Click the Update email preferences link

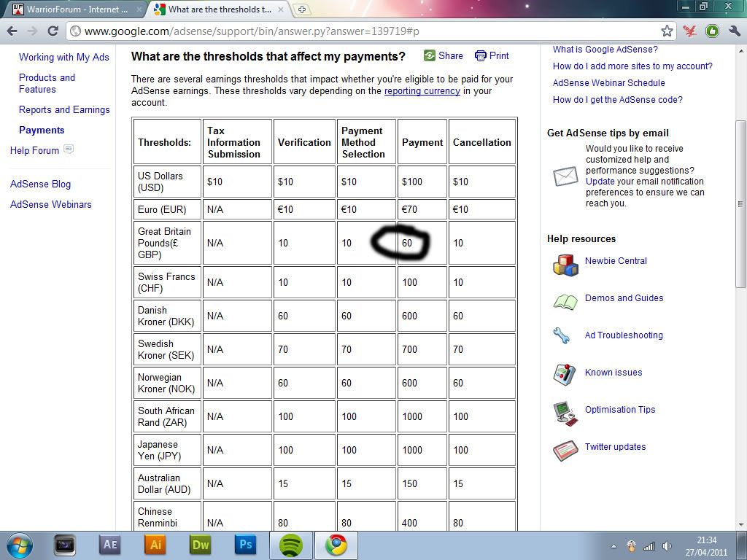(600, 182)
